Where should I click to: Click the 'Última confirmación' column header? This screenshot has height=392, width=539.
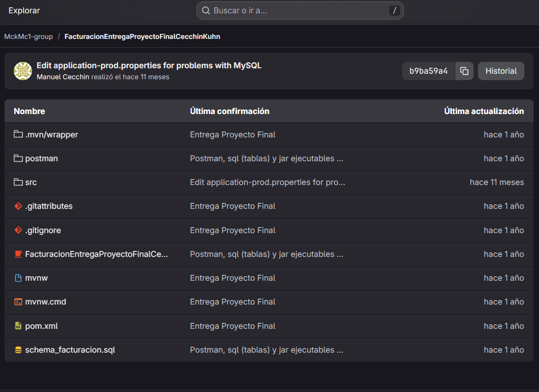click(229, 111)
